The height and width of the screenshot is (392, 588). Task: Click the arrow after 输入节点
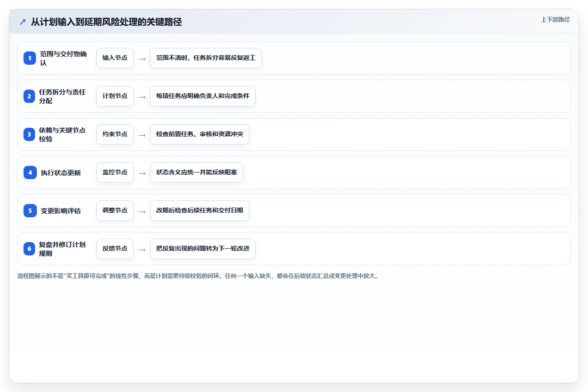click(142, 59)
